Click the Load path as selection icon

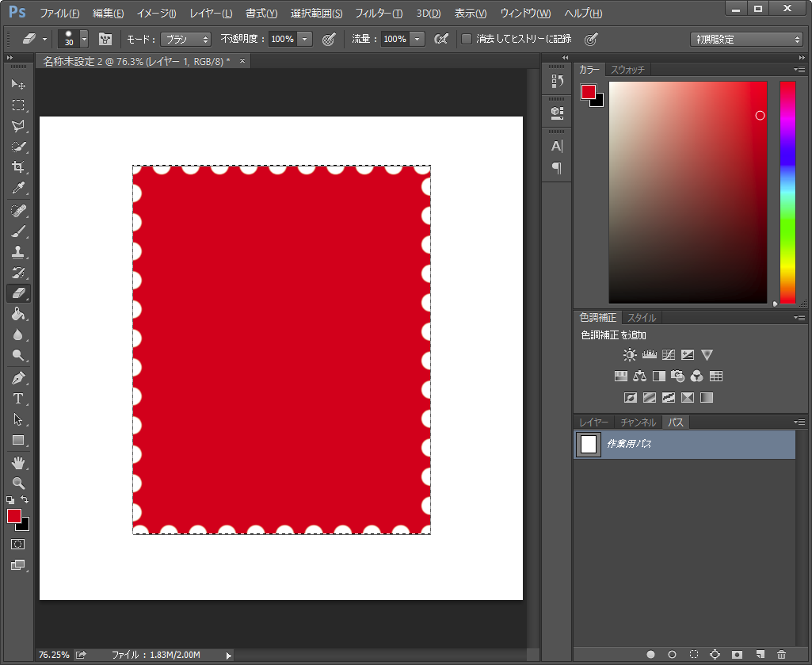[694, 655]
